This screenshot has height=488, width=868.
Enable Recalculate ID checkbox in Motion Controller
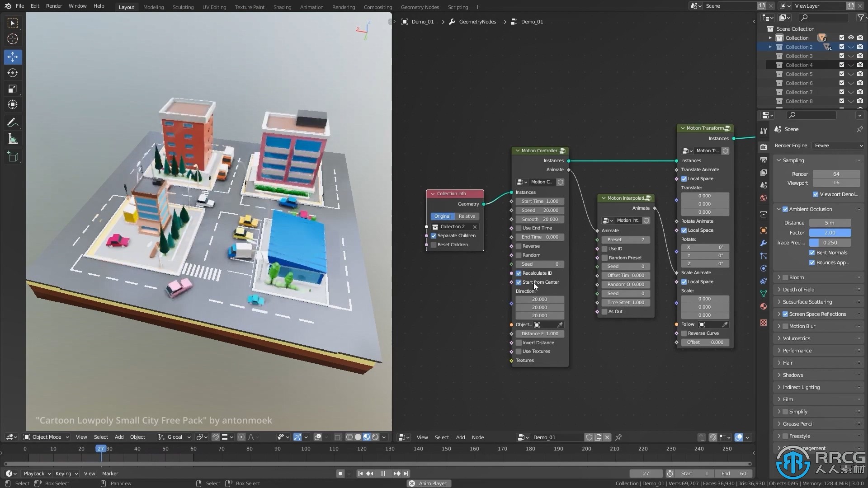point(518,273)
